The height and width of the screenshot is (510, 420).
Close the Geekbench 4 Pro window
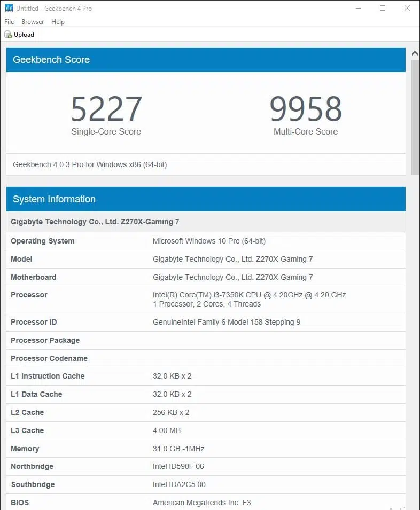[407, 8]
